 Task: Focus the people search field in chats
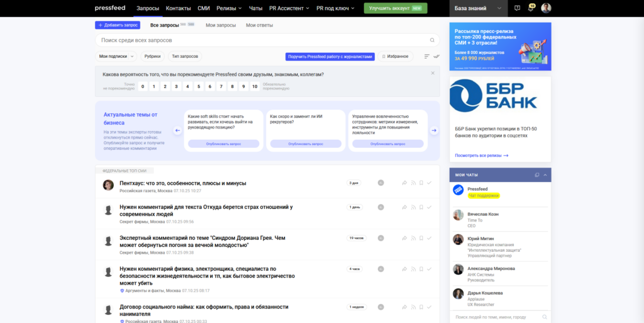[x=500, y=317]
